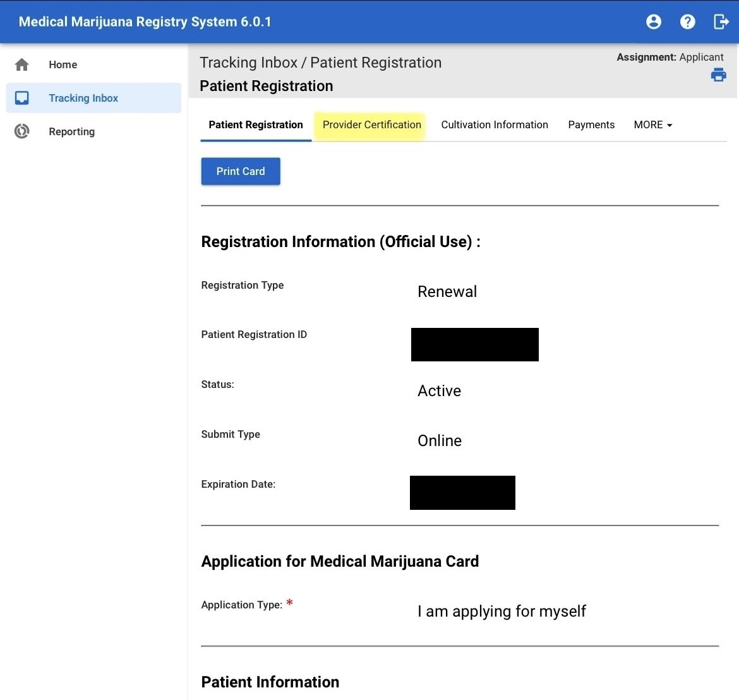Expand the MORE tab dropdown
The image size is (739, 700).
pyautogui.click(x=652, y=125)
